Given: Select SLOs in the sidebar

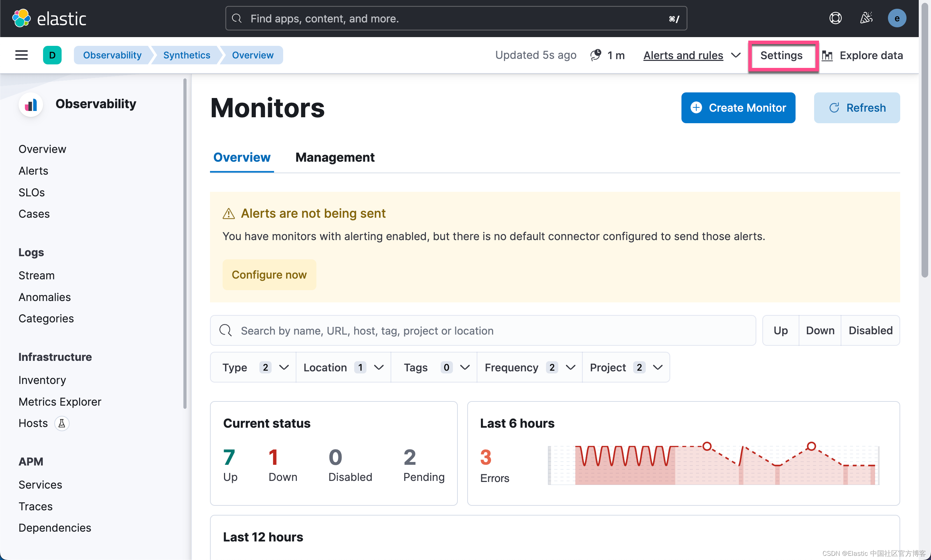Looking at the screenshot, I should point(32,192).
